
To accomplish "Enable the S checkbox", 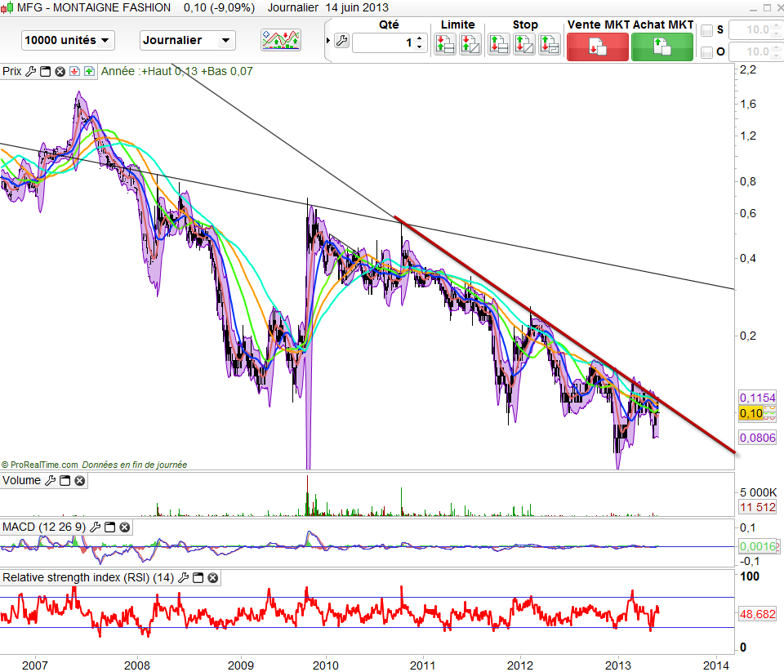I will (707, 31).
